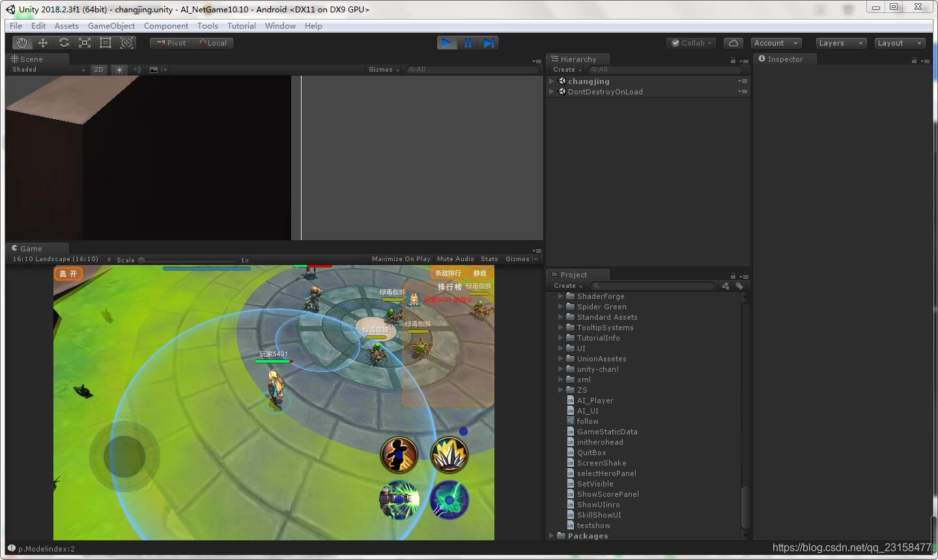This screenshot has height=560, width=938.
Task: Open the Component menu
Action: (x=166, y=26)
